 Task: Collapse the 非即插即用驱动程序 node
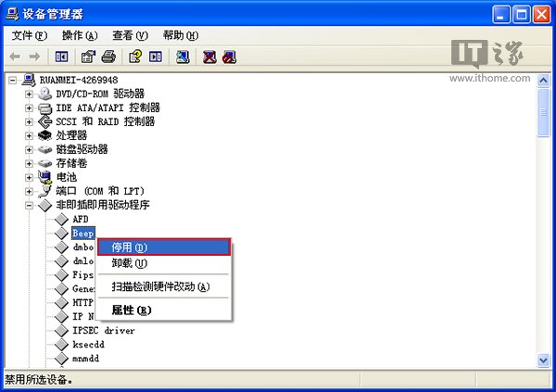29,206
